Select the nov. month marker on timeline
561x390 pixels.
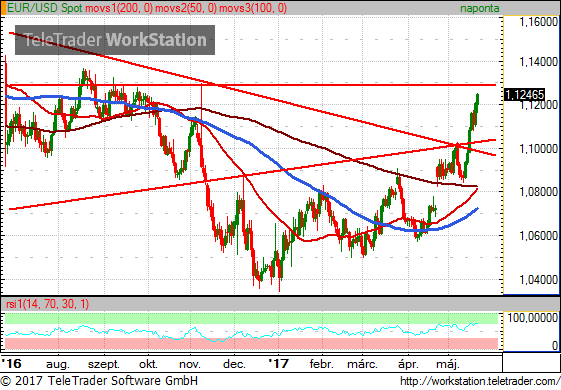point(190,364)
